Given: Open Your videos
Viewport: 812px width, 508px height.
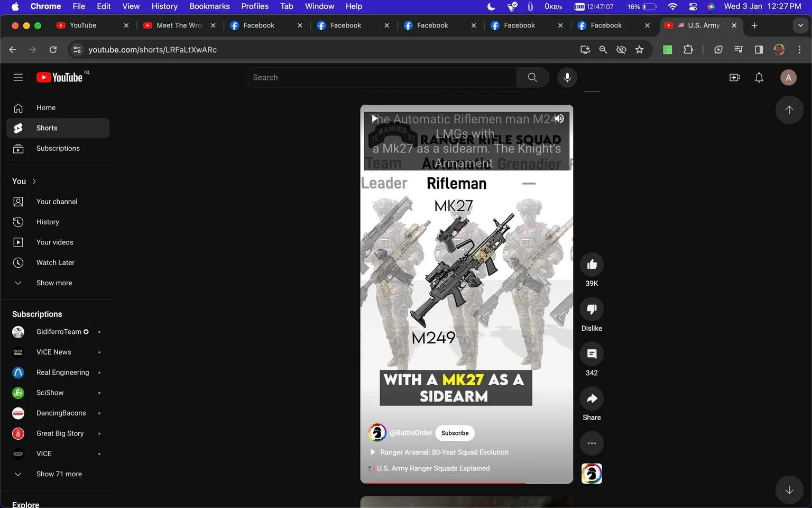Looking at the screenshot, I should (58, 242).
